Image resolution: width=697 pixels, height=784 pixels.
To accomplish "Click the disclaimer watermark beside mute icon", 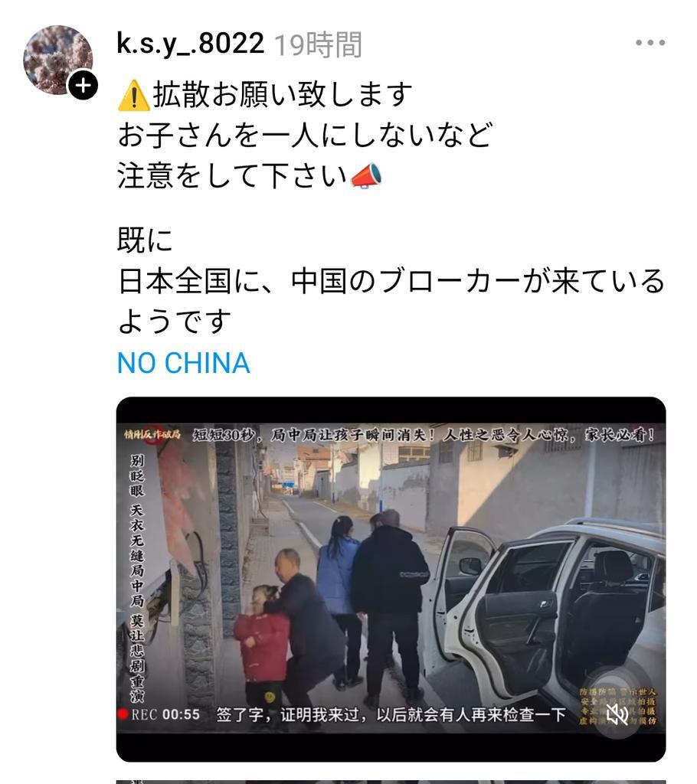I will (618, 707).
